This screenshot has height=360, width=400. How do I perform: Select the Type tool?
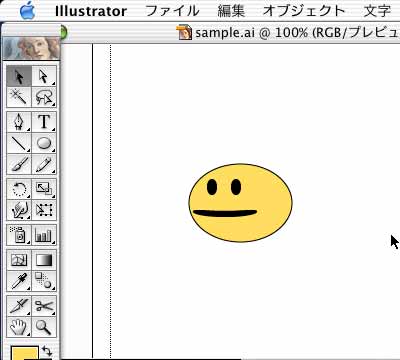(44, 122)
